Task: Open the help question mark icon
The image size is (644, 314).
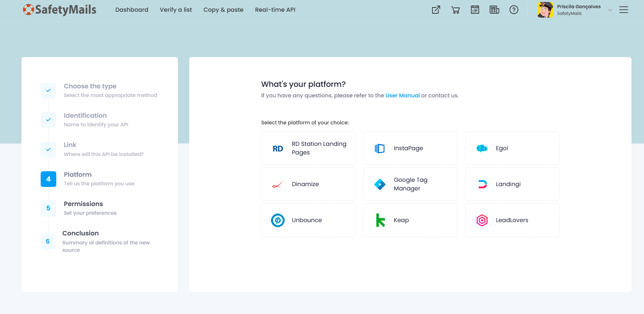Action: (514, 10)
